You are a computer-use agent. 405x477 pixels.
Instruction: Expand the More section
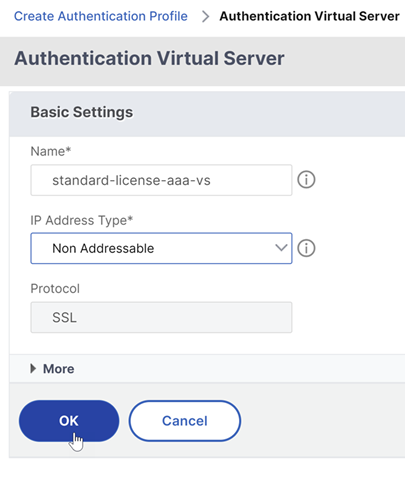click(52, 369)
